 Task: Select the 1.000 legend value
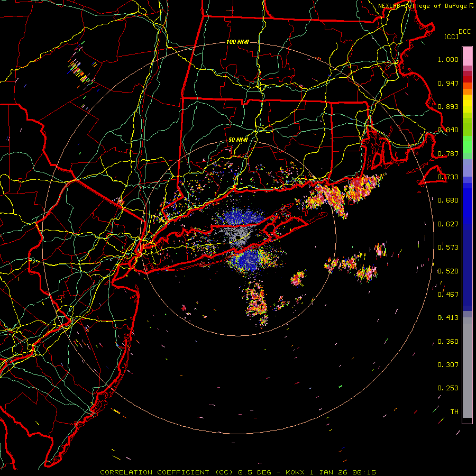(448, 59)
